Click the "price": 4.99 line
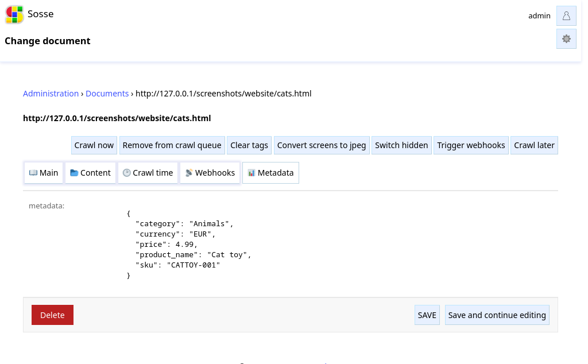Viewport: 588px width, 364px height. 167,245
